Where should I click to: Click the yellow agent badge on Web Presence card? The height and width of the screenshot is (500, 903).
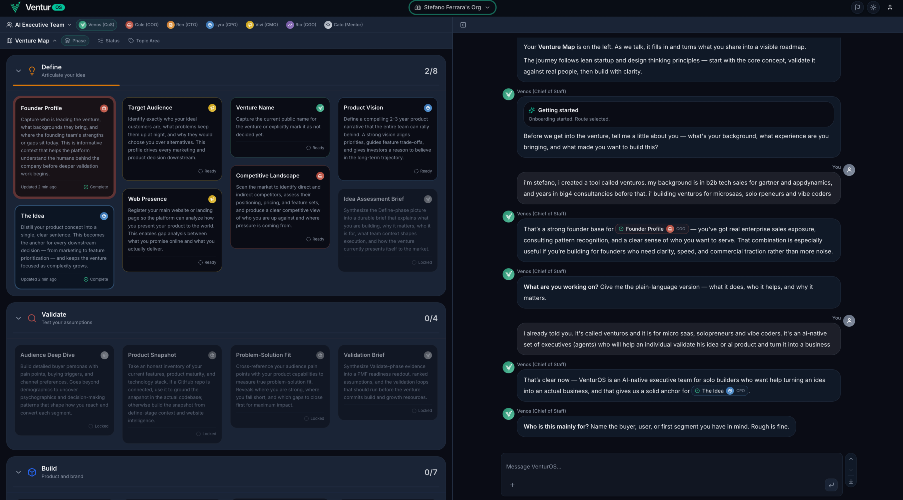(x=212, y=199)
